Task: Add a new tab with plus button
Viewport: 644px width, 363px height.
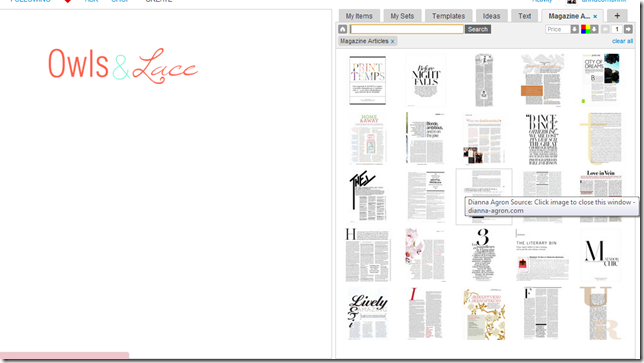Action: 617,16
